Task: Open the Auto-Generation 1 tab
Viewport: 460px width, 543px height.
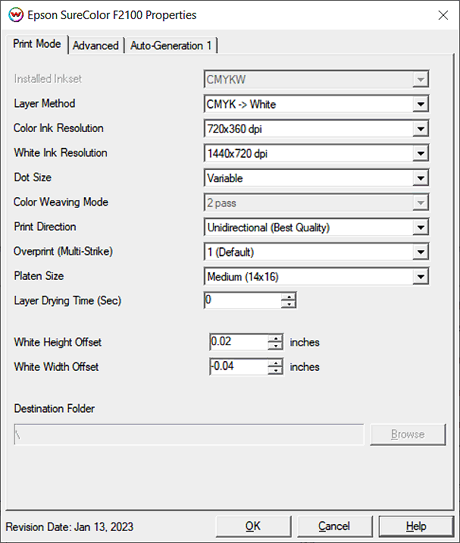Action: (171, 46)
